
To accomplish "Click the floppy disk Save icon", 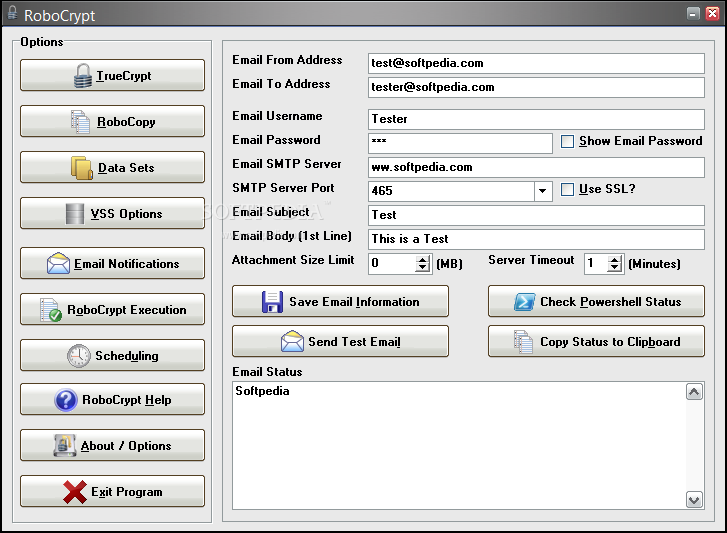I will click(272, 302).
